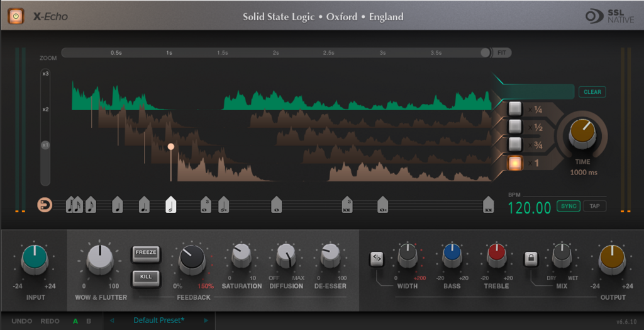
Task: Click the DE-ESSER knob
Action: pos(330,255)
